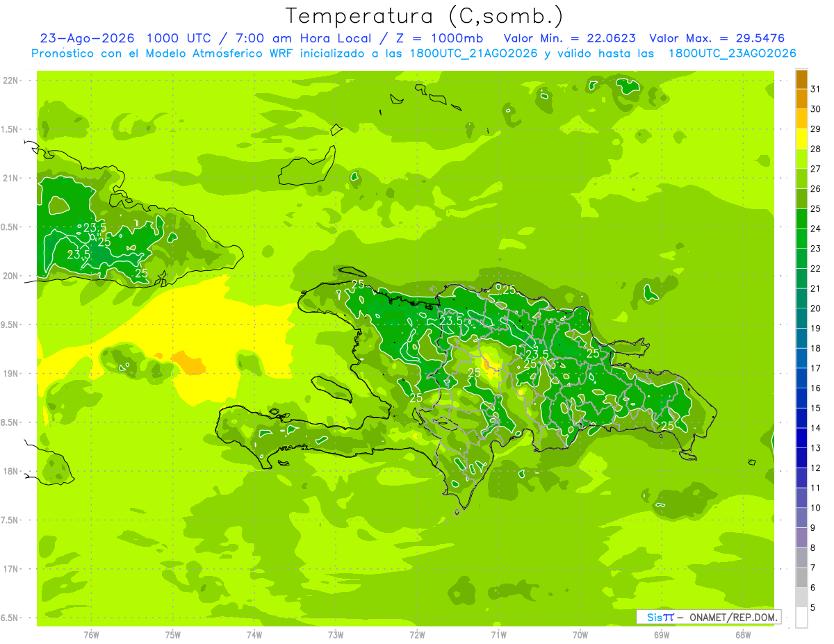This screenshot has width=834, height=644.
Task: Click the '6.5N' latitude axis label
Action: 10,618
